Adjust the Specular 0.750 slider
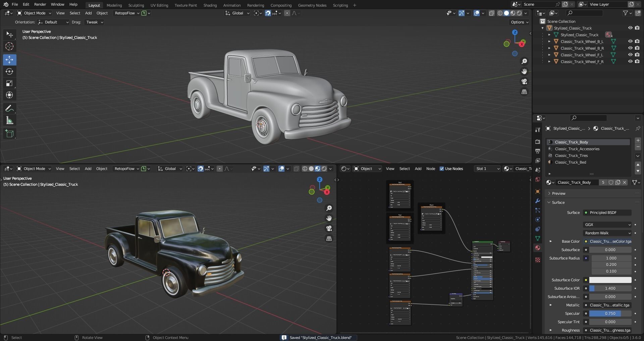644x341 pixels. (x=610, y=314)
